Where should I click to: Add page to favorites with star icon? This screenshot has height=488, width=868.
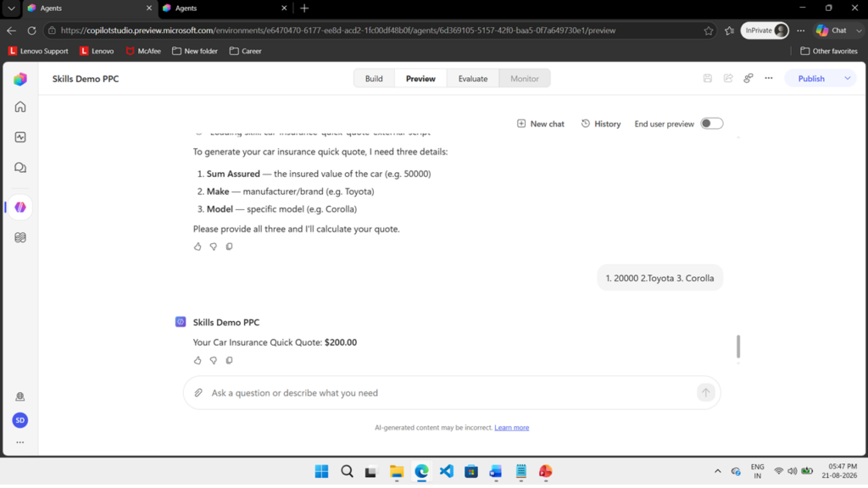[x=709, y=30]
